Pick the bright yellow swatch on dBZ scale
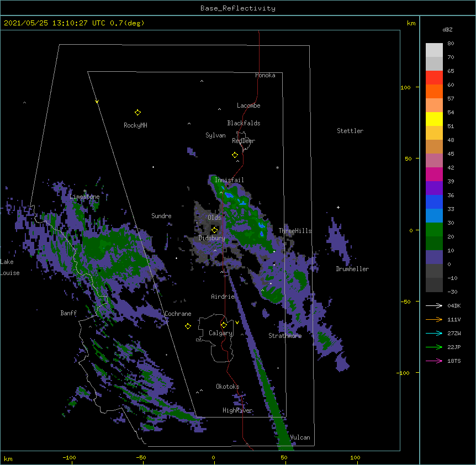The image size is (476, 465). pyautogui.click(x=434, y=119)
